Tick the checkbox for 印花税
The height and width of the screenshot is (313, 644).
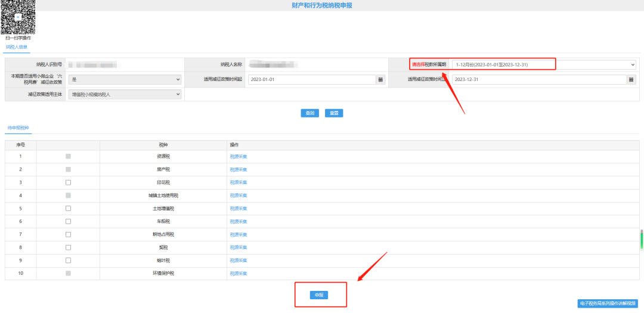(x=68, y=182)
